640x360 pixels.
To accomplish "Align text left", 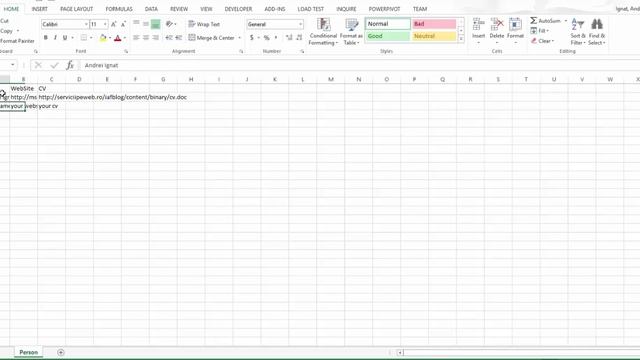I will point(136,38).
